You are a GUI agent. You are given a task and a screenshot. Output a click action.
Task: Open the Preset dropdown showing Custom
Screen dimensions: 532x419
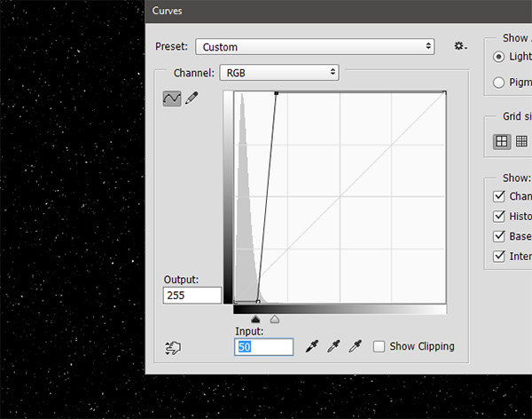316,46
